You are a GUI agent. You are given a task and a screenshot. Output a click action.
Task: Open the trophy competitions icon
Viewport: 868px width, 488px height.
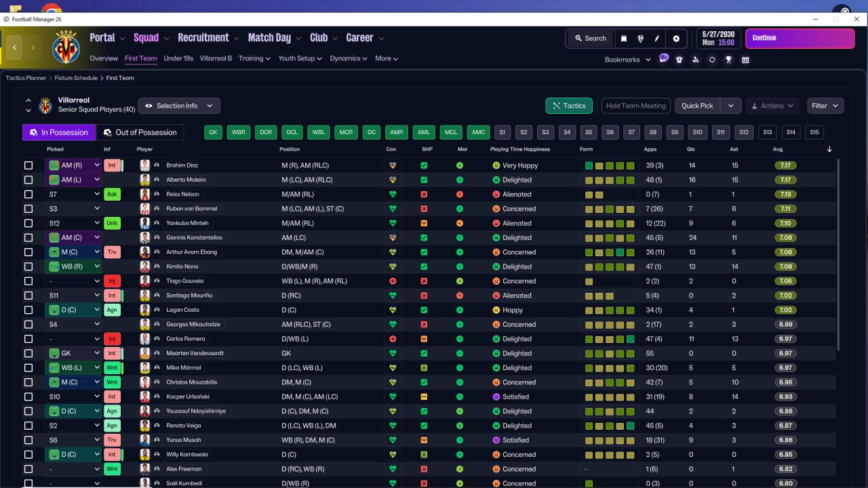pyautogui.click(x=728, y=60)
